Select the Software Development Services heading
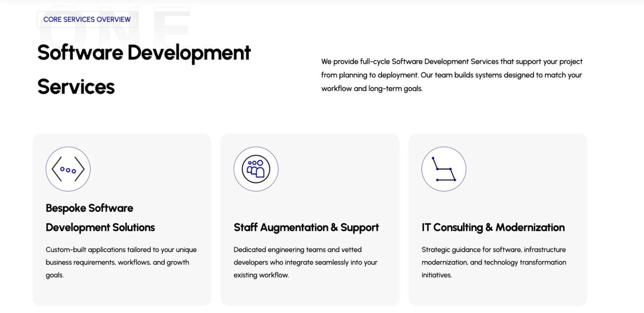The width and height of the screenshot is (644, 313). click(x=144, y=70)
